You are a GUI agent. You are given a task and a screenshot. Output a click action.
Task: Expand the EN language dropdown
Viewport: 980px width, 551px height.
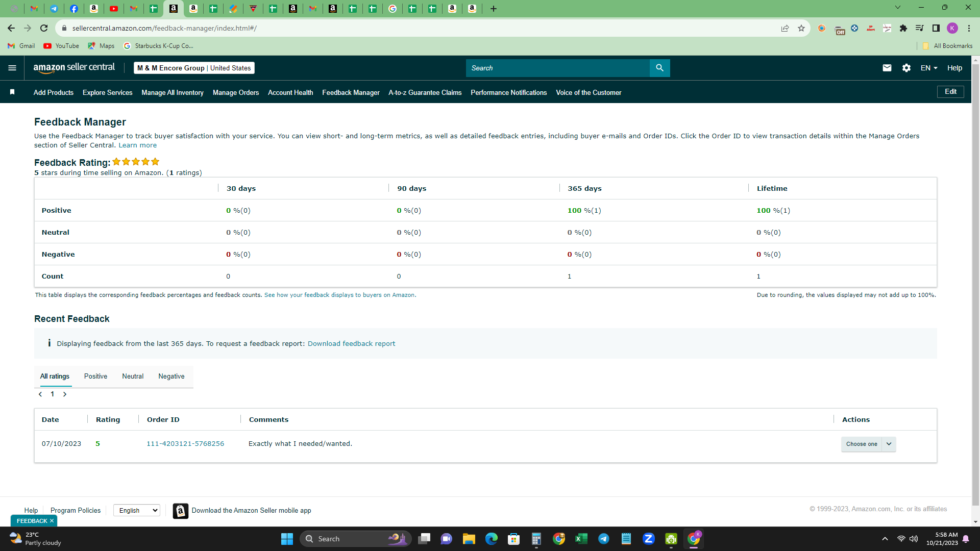tap(929, 68)
